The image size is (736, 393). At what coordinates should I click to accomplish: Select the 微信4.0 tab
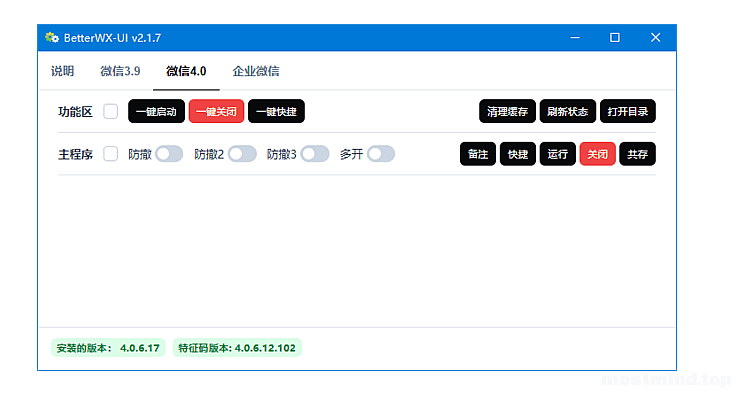[x=186, y=71]
